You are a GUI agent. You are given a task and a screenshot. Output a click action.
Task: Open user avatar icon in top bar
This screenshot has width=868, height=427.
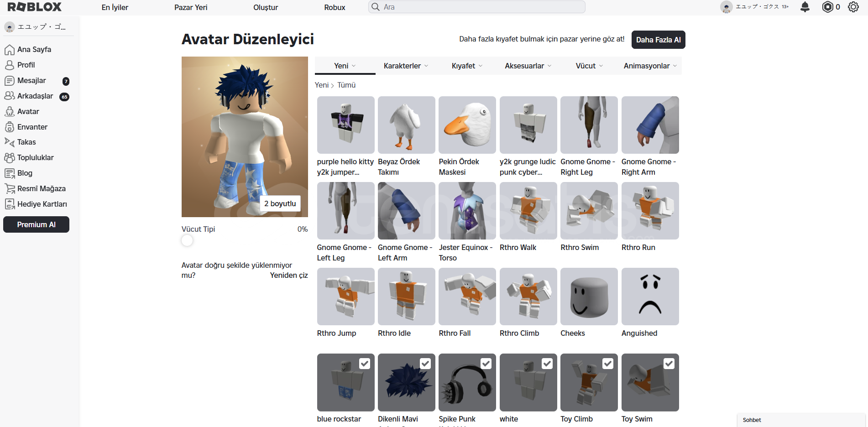pos(726,7)
